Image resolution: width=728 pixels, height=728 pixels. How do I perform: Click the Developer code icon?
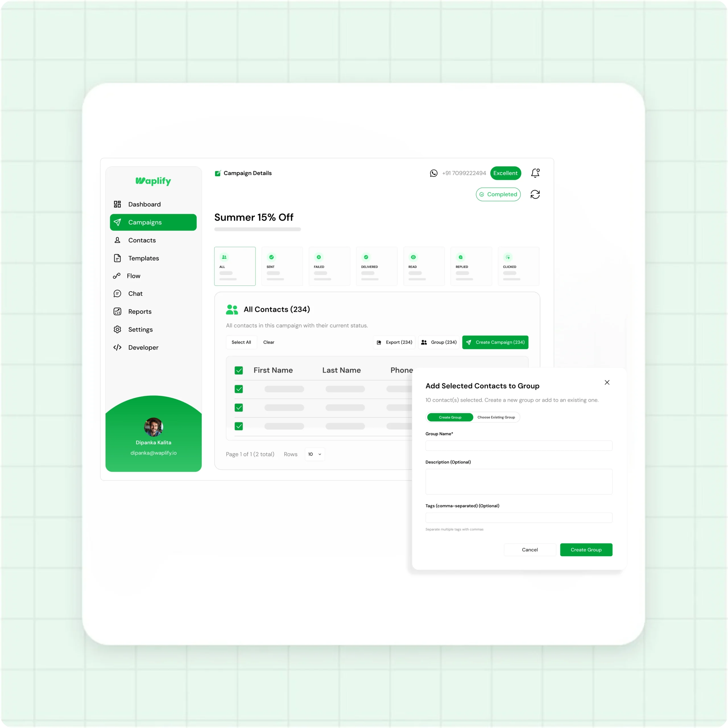tap(117, 348)
